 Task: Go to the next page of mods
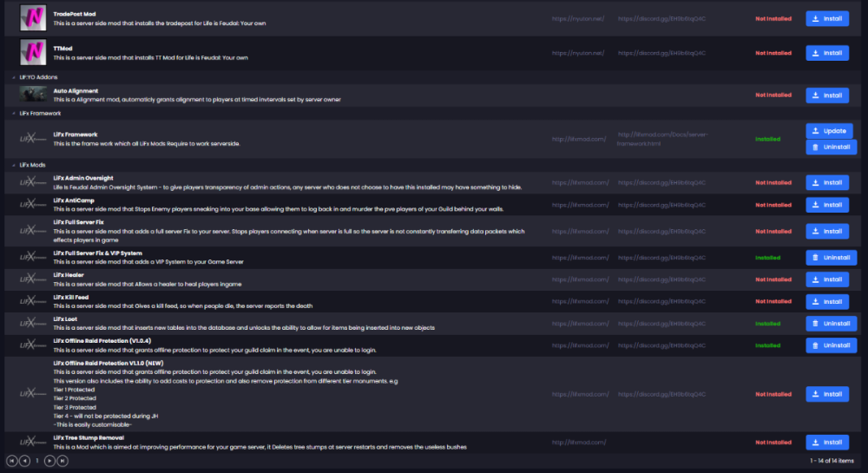click(x=50, y=460)
